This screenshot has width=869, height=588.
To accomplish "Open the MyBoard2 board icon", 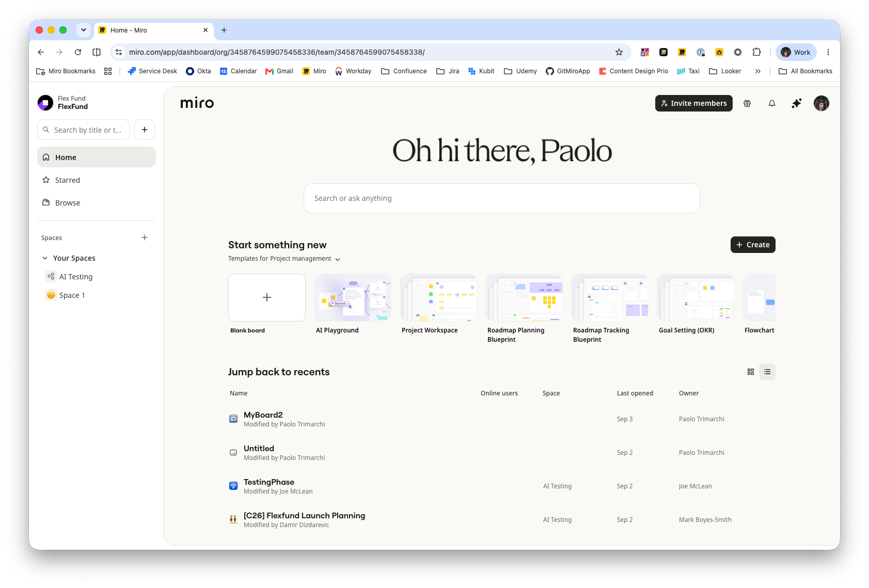I will [x=233, y=419].
